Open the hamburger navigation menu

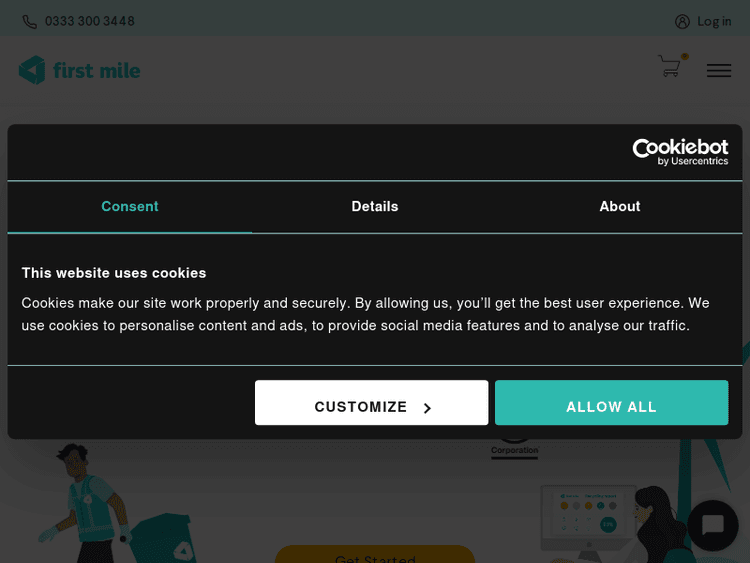pyautogui.click(x=718, y=70)
